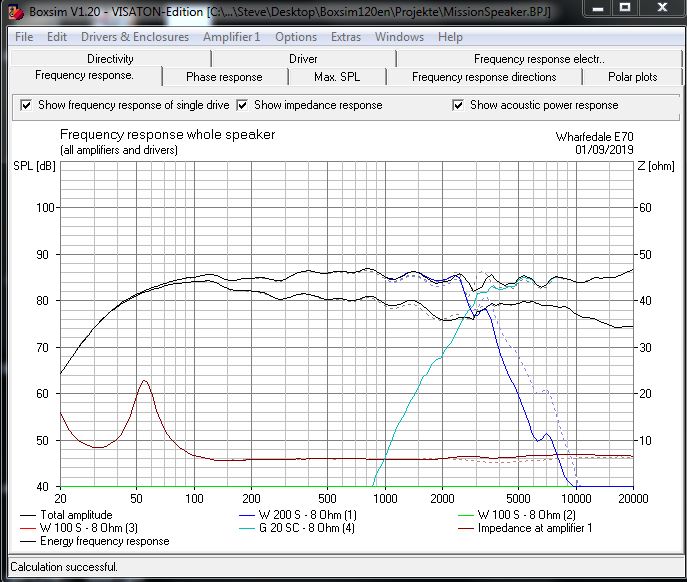Click the date '01/09/2019'
The height and width of the screenshot is (582, 687).
[604, 150]
